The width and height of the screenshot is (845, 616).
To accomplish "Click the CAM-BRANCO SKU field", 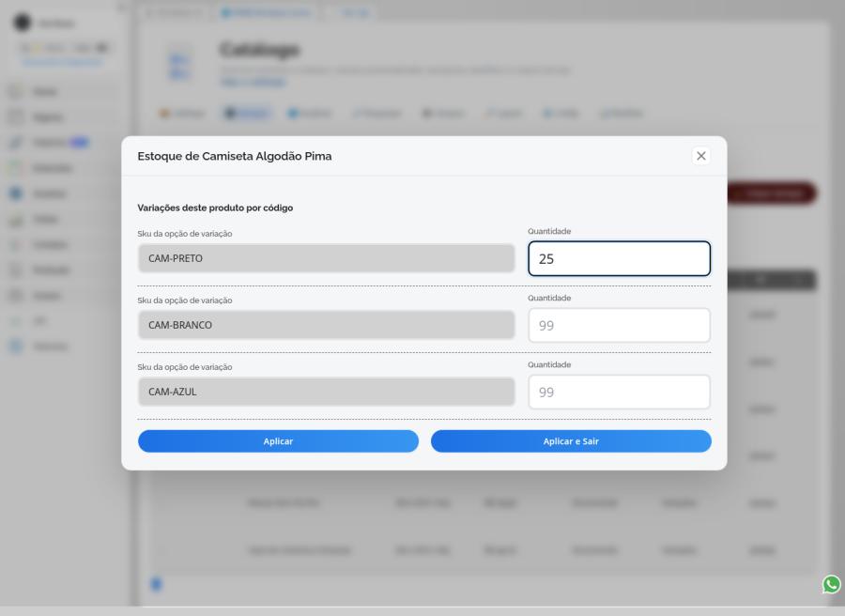I will pyautogui.click(x=326, y=325).
